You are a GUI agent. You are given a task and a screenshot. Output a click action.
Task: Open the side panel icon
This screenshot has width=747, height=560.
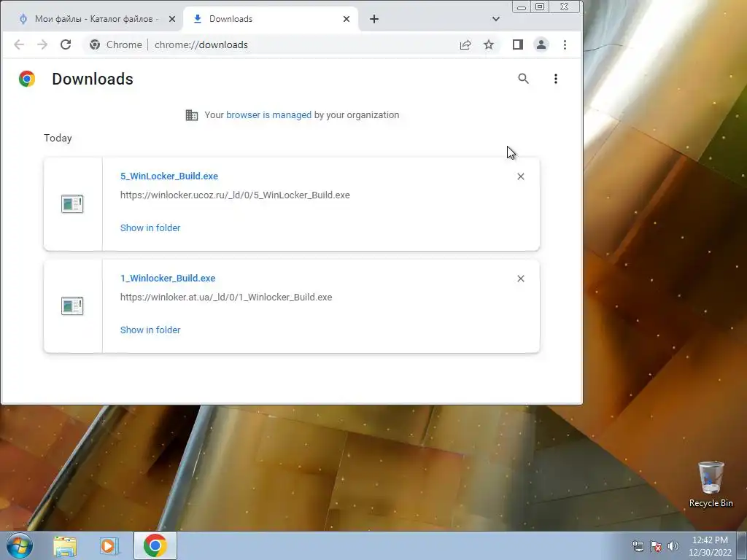pyautogui.click(x=518, y=44)
